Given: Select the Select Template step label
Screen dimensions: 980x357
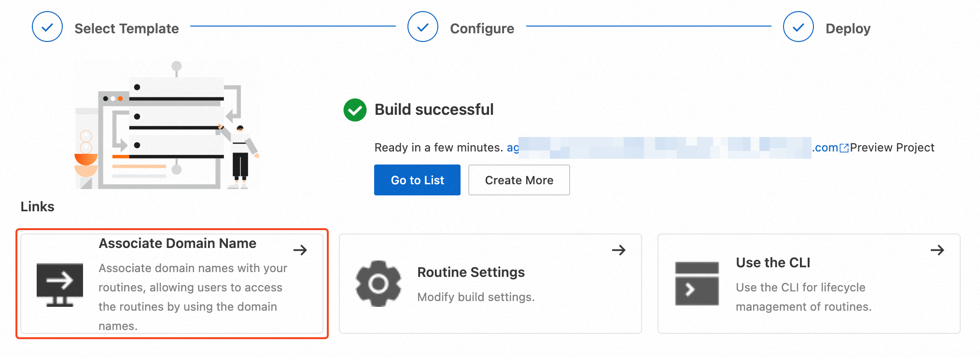Looking at the screenshot, I should (x=126, y=28).
